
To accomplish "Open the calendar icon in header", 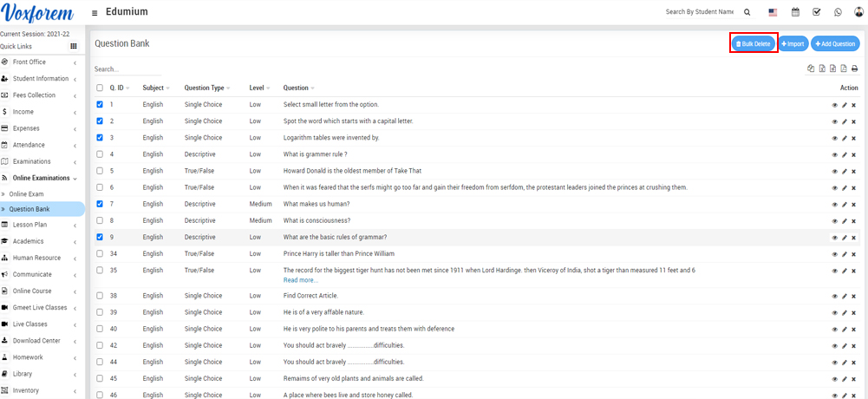I will [795, 12].
